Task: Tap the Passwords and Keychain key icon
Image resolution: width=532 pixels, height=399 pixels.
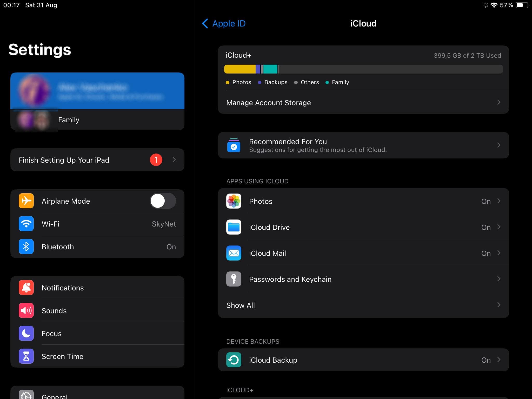Action: click(x=234, y=279)
